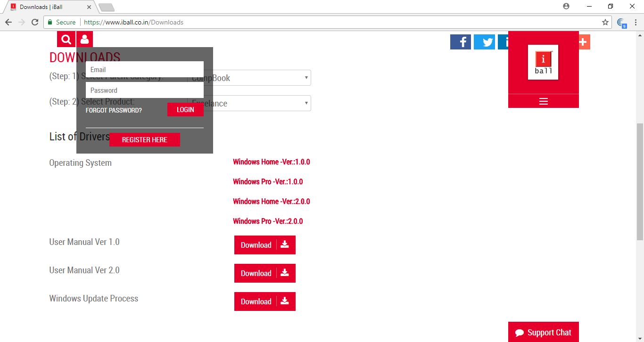The height and width of the screenshot is (342, 644).
Task: Click the FORGOT PASSWORD? link
Action: (114, 110)
